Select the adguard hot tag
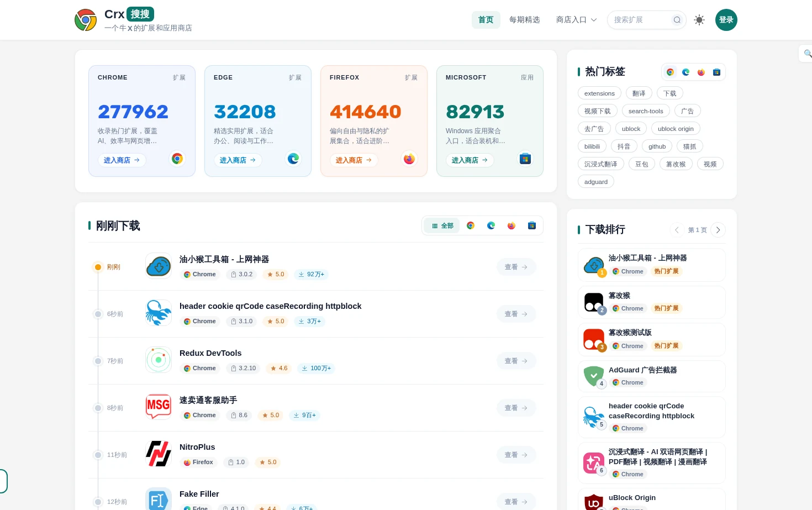 point(596,182)
